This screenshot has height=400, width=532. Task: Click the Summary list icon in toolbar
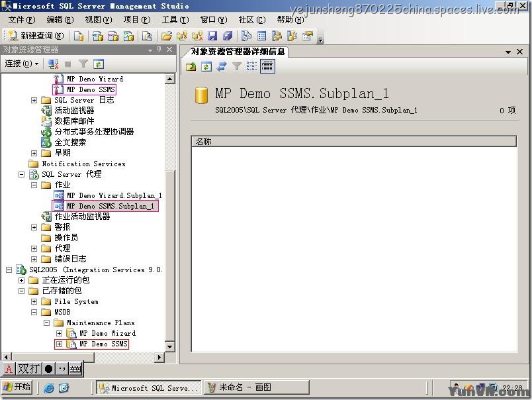(x=261, y=36)
